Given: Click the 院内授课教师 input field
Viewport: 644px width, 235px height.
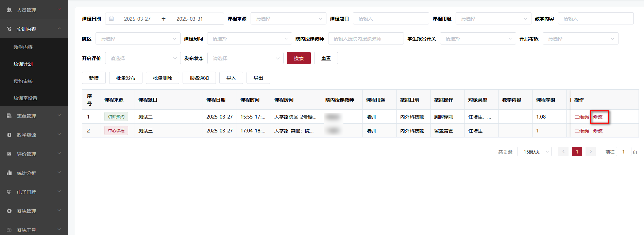Looking at the screenshot, I should coord(366,39).
